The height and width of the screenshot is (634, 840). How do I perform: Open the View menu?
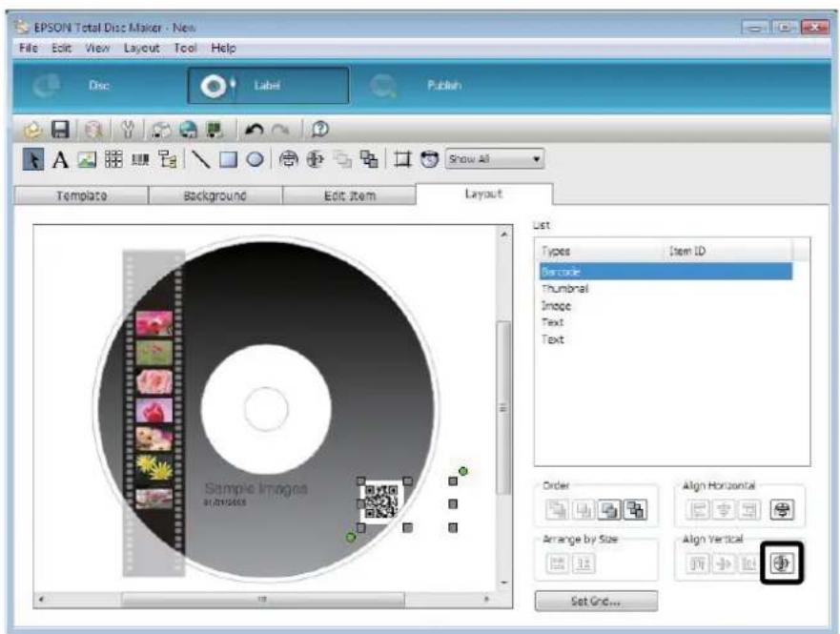tap(97, 49)
